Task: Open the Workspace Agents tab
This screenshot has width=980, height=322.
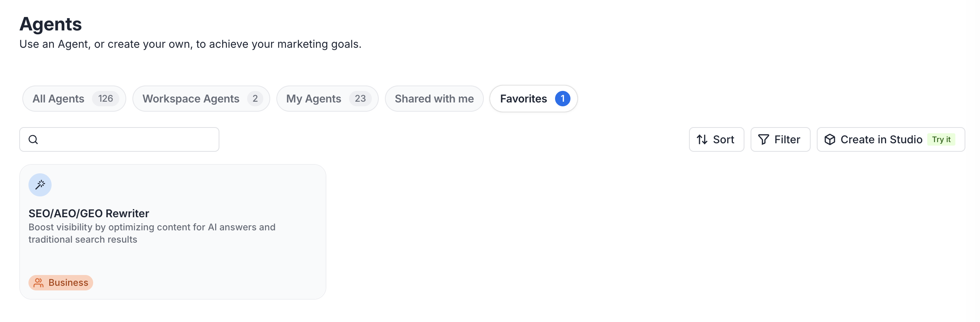Action: (191, 99)
